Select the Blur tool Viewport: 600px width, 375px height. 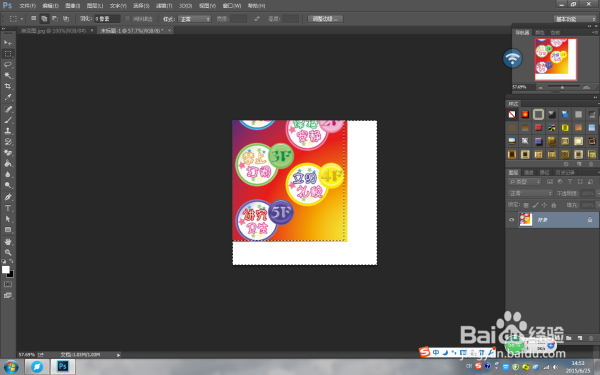[8, 174]
